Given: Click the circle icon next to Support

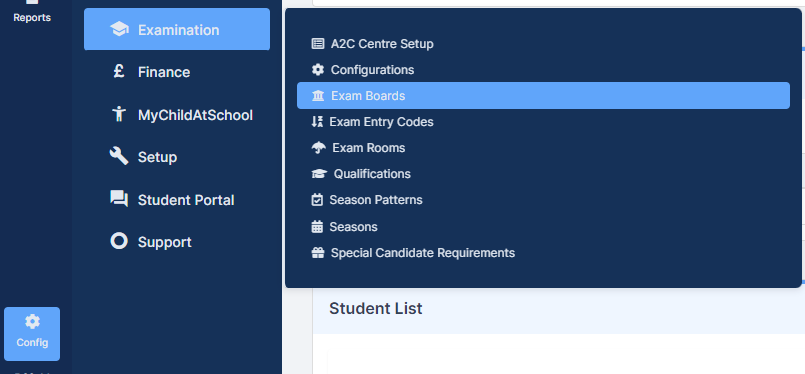Looking at the screenshot, I should (x=119, y=241).
